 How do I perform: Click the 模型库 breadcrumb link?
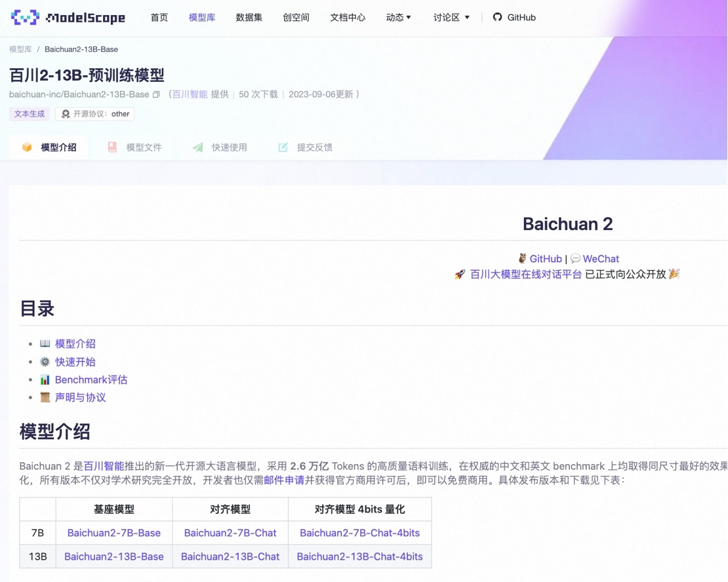point(20,49)
